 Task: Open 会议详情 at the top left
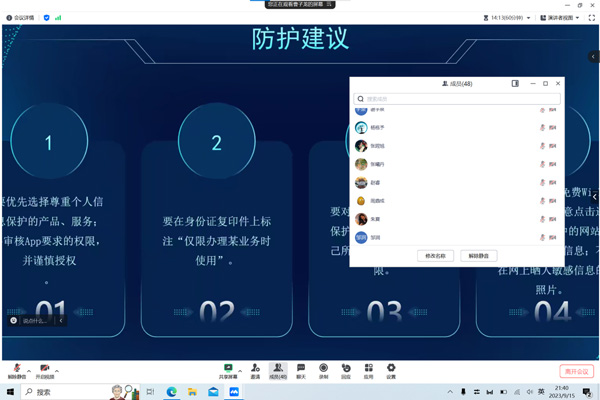[20, 18]
